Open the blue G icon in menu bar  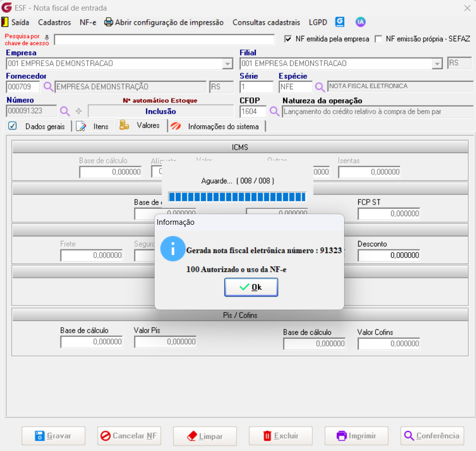[340, 22]
